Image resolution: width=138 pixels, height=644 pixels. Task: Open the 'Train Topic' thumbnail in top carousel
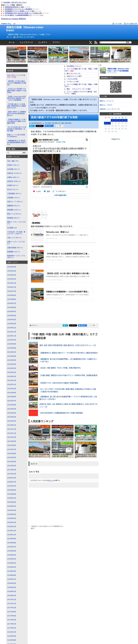point(79,55)
